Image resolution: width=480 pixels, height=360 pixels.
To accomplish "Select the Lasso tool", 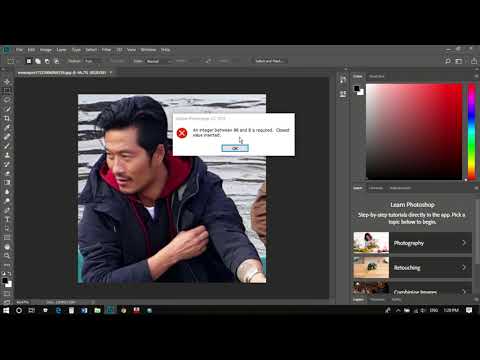I will point(7,100).
